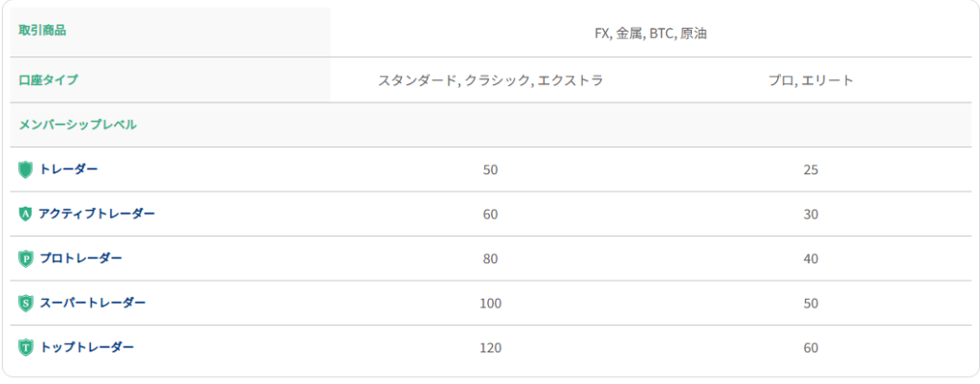The height and width of the screenshot is (384, 980).
Task: Click the A shield icon for アクティブトレーダー
Action: (x=25, y=214)
